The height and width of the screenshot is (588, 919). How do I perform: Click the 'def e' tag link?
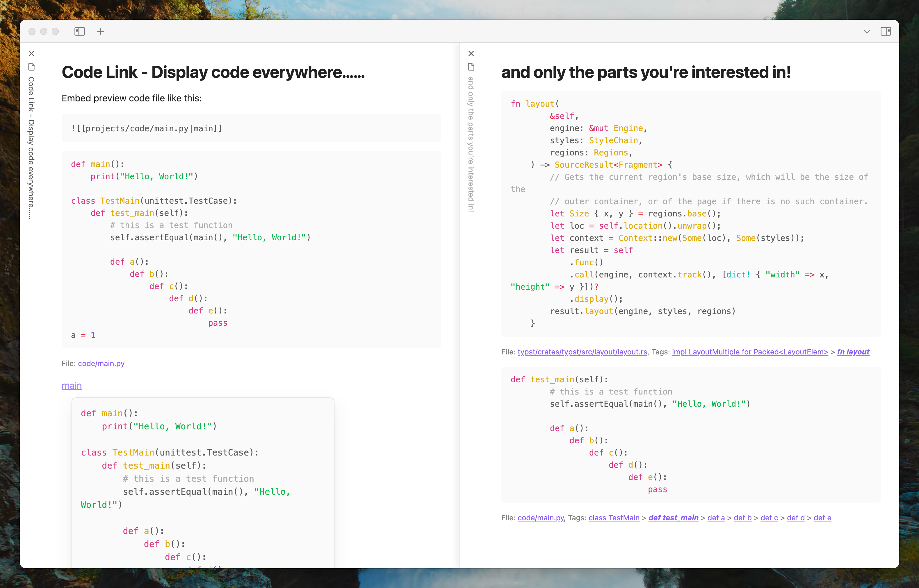coord(822,518)
